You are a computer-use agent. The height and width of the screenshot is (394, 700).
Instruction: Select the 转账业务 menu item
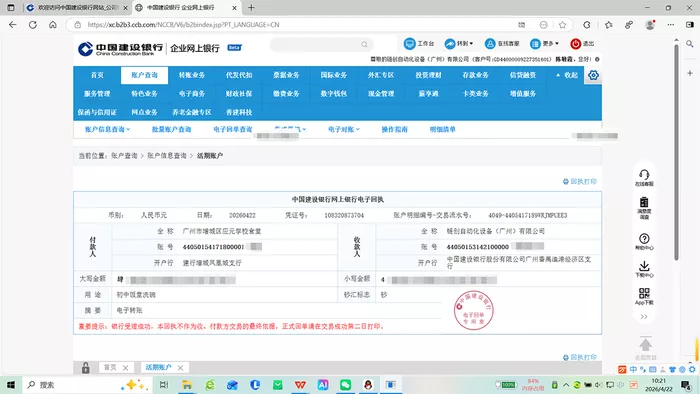pos(192,75)
